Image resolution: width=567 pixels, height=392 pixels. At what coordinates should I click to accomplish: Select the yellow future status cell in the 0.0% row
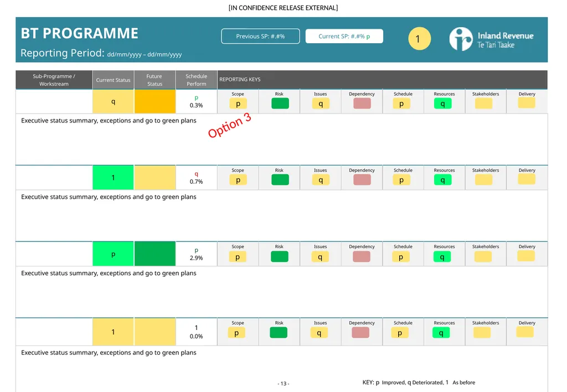click(x=155, y=332)
